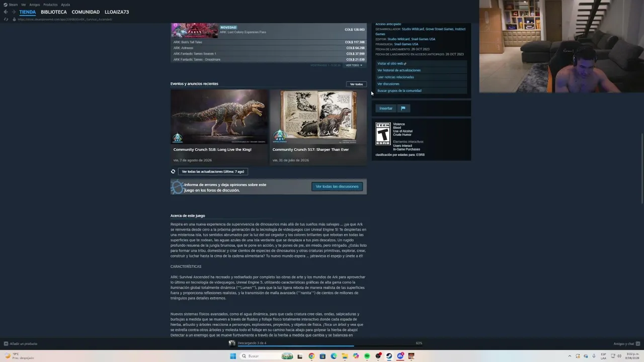Open the taskbar clock and date
644x362 pixels.
pos(632,356)
